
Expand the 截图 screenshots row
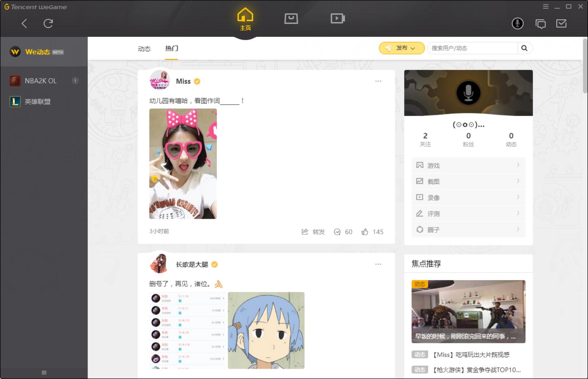point(469,181)
